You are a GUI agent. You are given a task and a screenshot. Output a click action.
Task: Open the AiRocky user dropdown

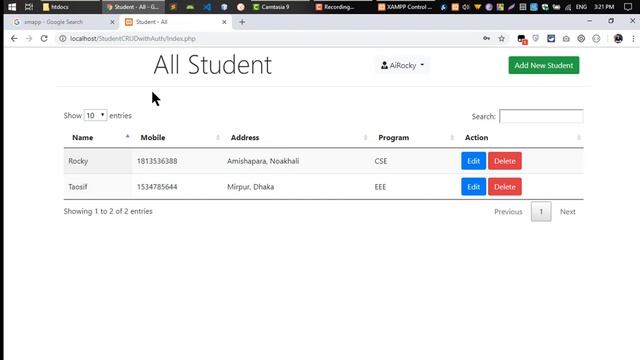(x=402, y=65)
